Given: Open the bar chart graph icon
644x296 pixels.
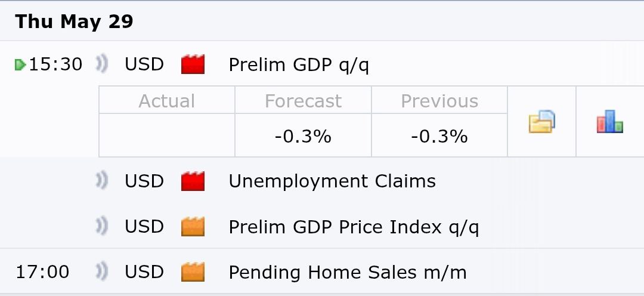Looking at the screenshot, I should point(609,122).
